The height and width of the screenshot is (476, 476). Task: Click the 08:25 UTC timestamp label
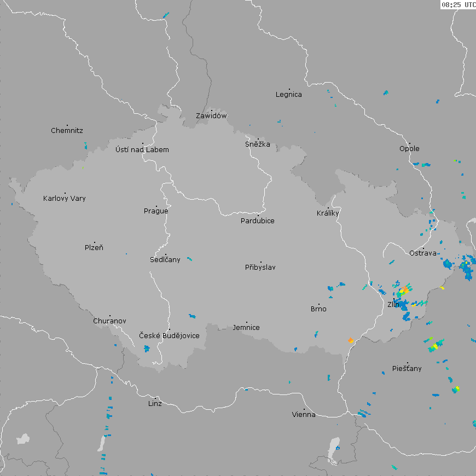pyautogui.click(x=458, y=5)
